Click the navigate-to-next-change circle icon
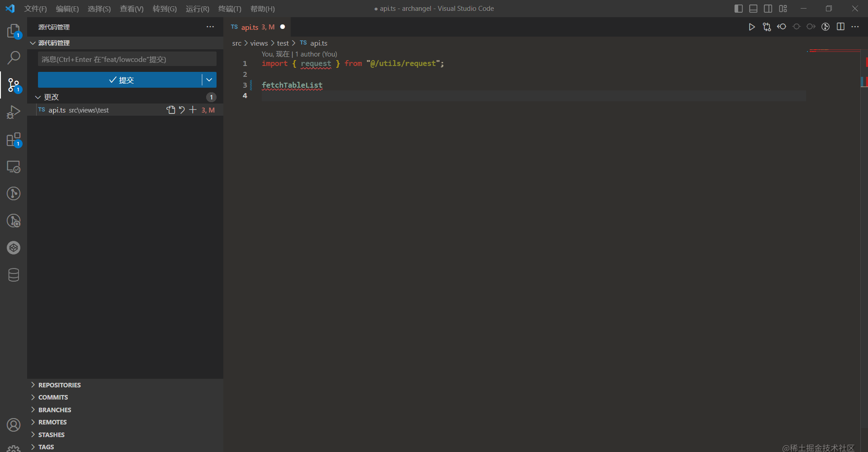 (811, 27)
